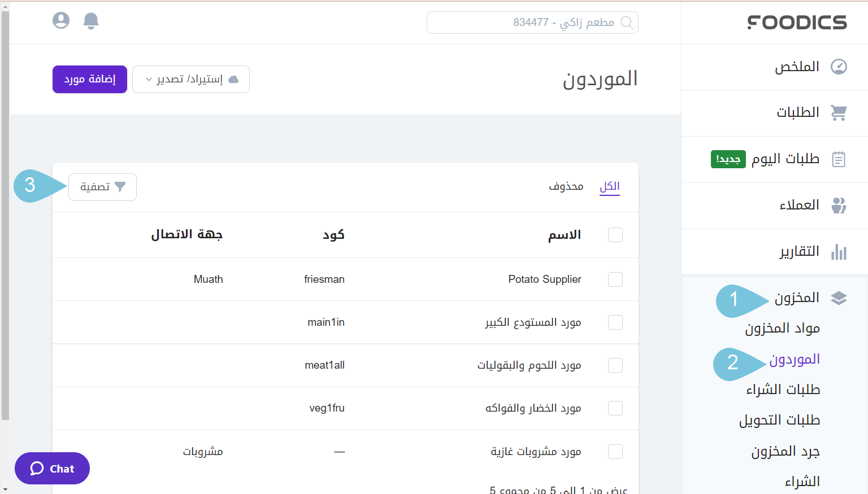Open طلبات اليوم via its clipboard icon
Viewport: 868px width, 494px height.
point(839,159)
